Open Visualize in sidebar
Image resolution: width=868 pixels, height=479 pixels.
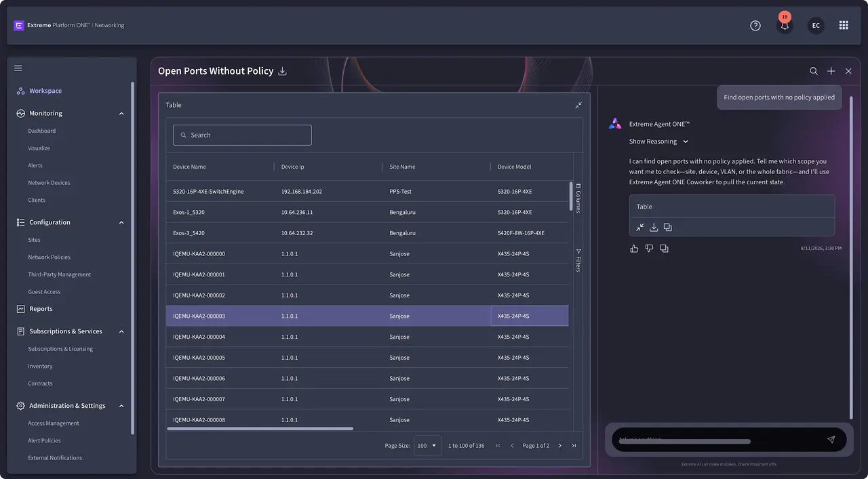pos(39,148)
